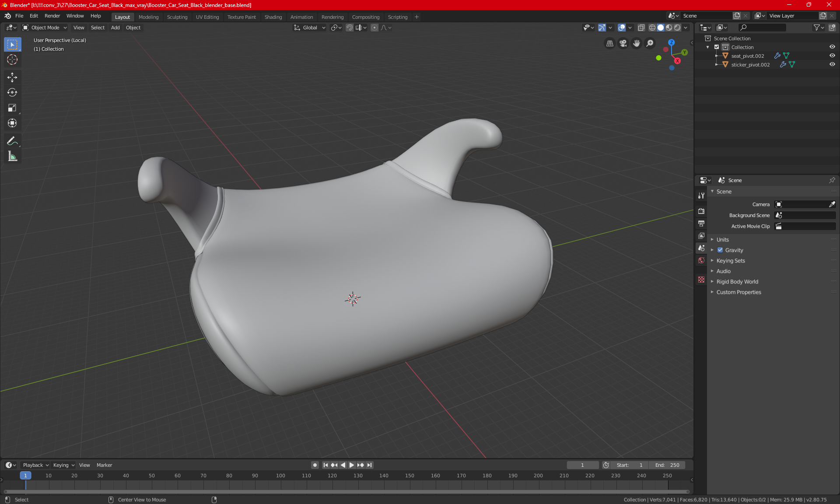Switch viewport to perspective/orthographic grid icon
The height and width of the screenshot is (504, 840).
tap(609, 43)
